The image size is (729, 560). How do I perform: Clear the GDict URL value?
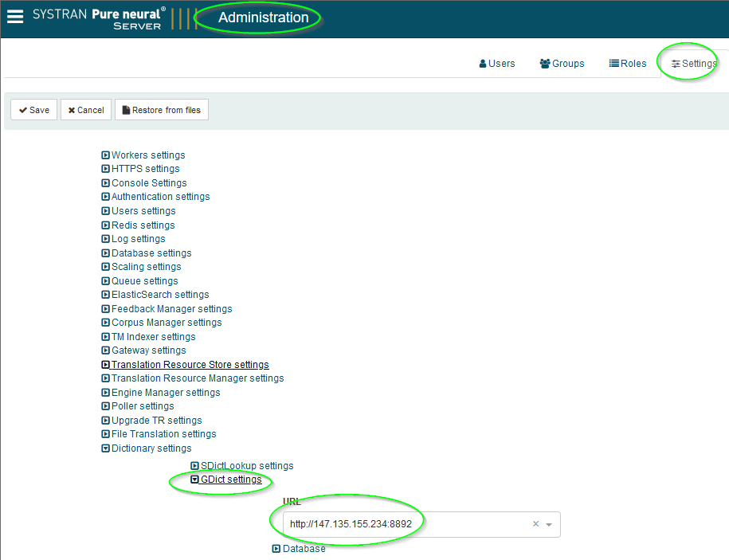[x=535, y=523]
